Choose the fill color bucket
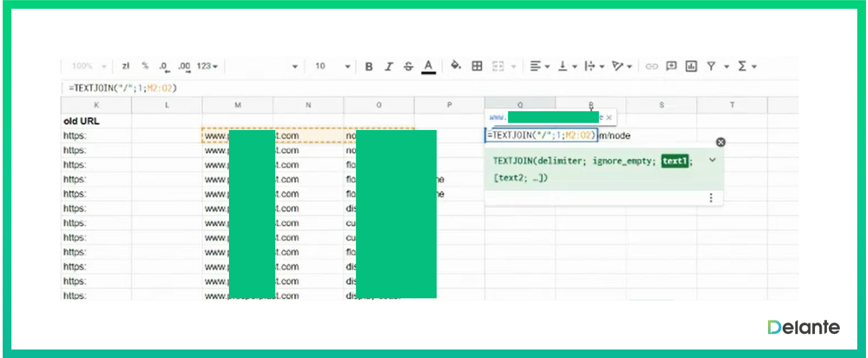Screen dimensions: 868x358 pos(456,66)
